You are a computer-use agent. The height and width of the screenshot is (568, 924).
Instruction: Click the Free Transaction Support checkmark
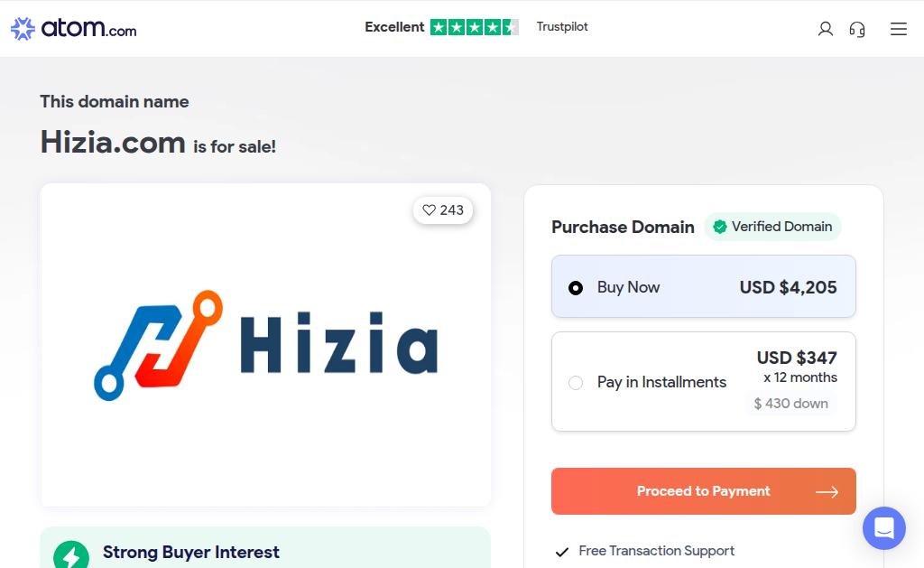pos(562,552)
